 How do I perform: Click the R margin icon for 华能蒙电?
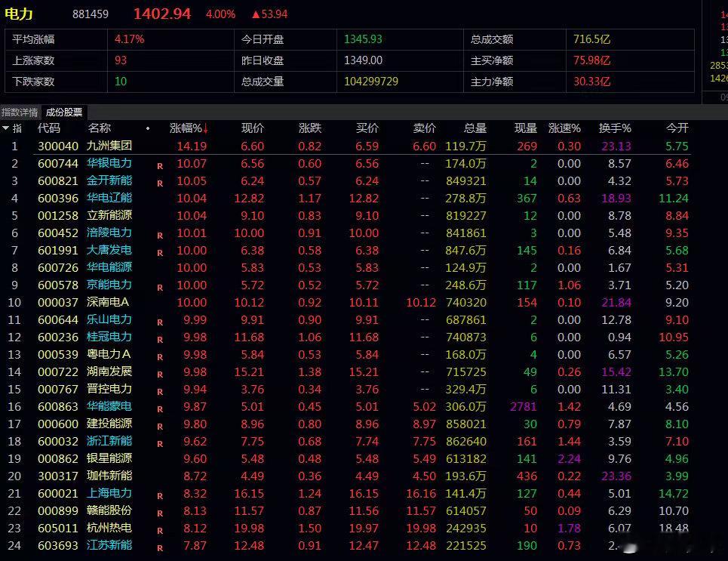160,409
